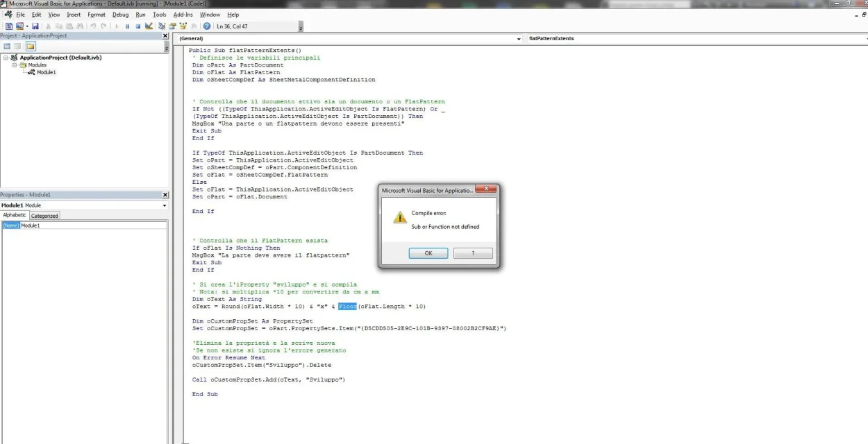Image resolution: width=868 pixels, height=444 pixels.
Task: Open the Tools menu
Action: tap(160, 15)
